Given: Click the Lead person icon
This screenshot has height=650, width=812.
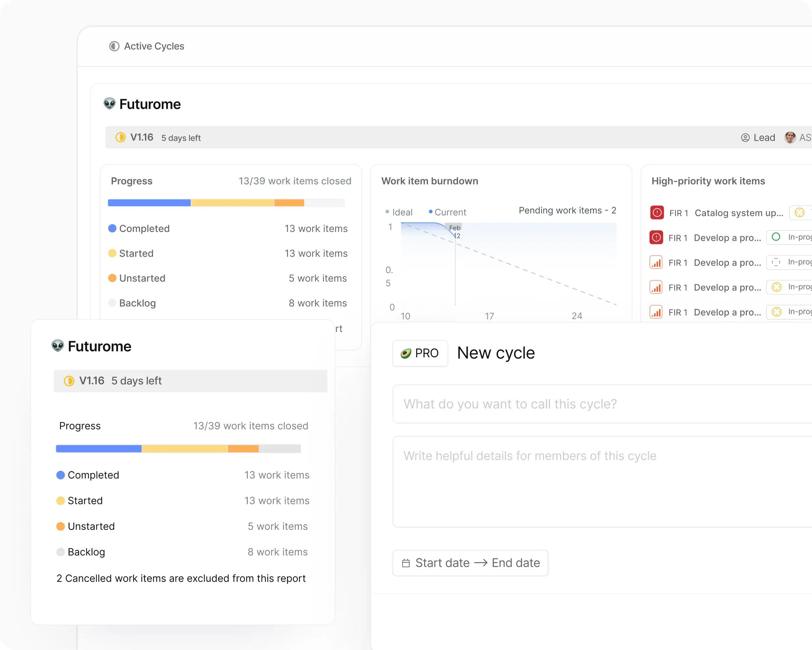Looking at the screenshot, I should [745, 137].
